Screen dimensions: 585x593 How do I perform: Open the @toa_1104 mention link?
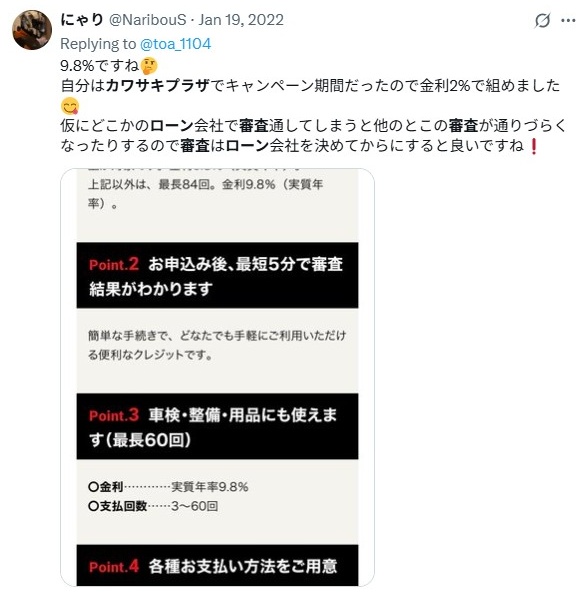pyautogui.click(x=175, y=44)
